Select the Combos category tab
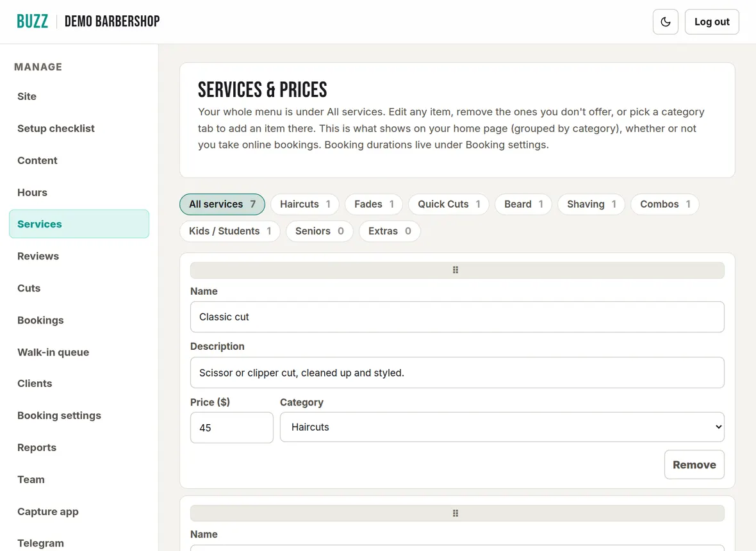 tap(665, 204)
